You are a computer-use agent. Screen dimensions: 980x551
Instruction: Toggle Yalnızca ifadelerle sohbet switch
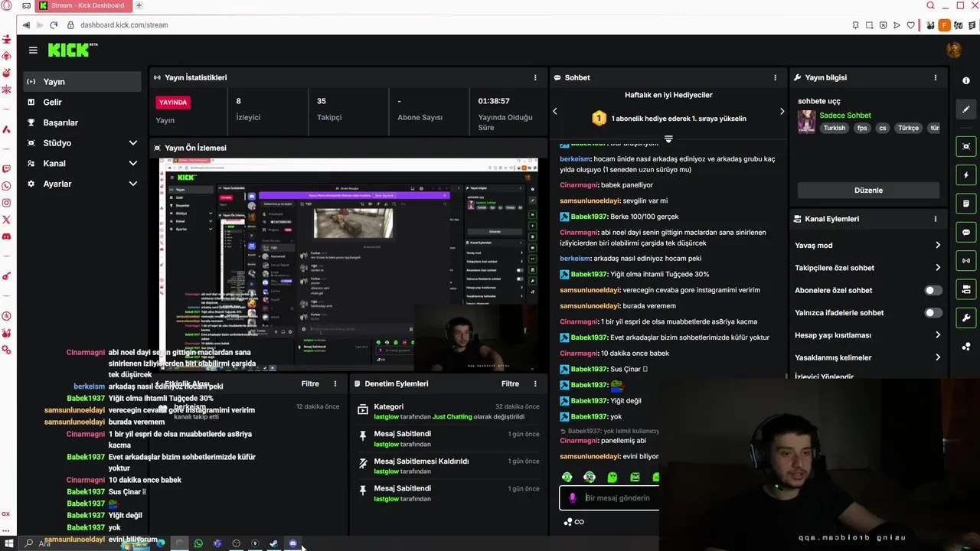(x=933, y=312)
